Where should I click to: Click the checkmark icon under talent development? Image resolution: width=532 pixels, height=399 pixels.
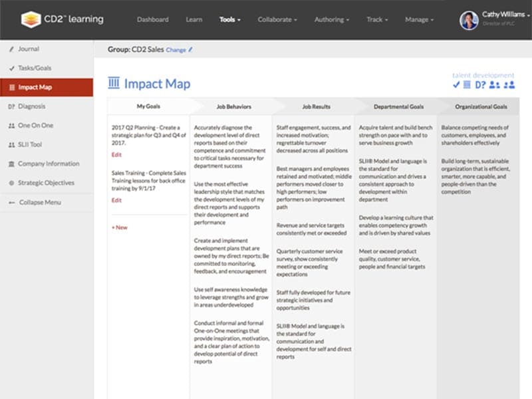(456, 84)
